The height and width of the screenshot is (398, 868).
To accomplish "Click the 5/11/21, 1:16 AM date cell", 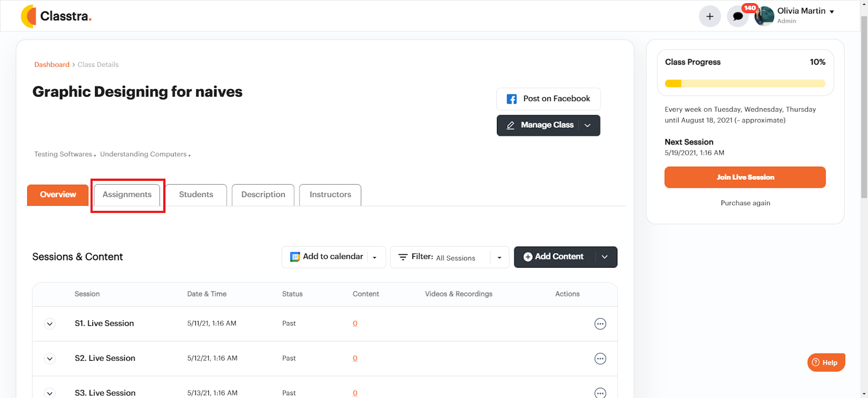I will coord(212,324).
